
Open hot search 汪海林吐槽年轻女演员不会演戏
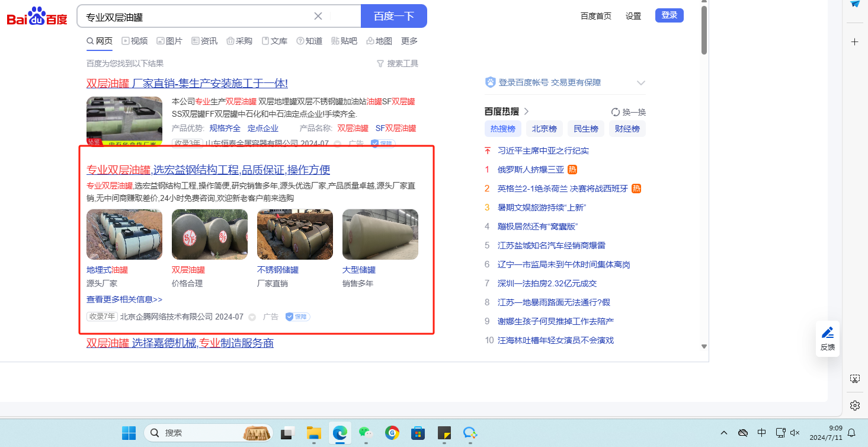point(556,340)
